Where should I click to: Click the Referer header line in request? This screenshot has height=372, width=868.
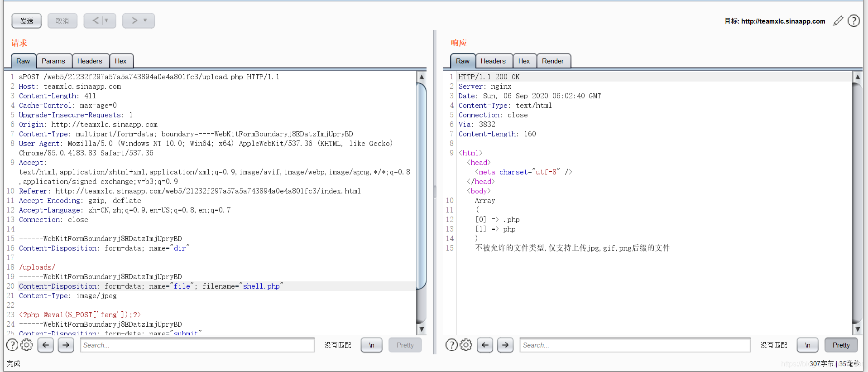[x=190, y=191]
